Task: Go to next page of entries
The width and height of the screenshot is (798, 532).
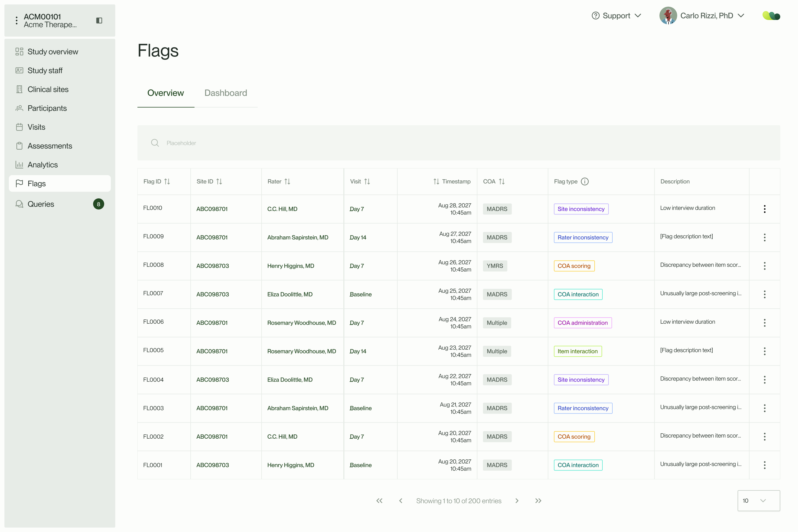Action: (517, 501)
